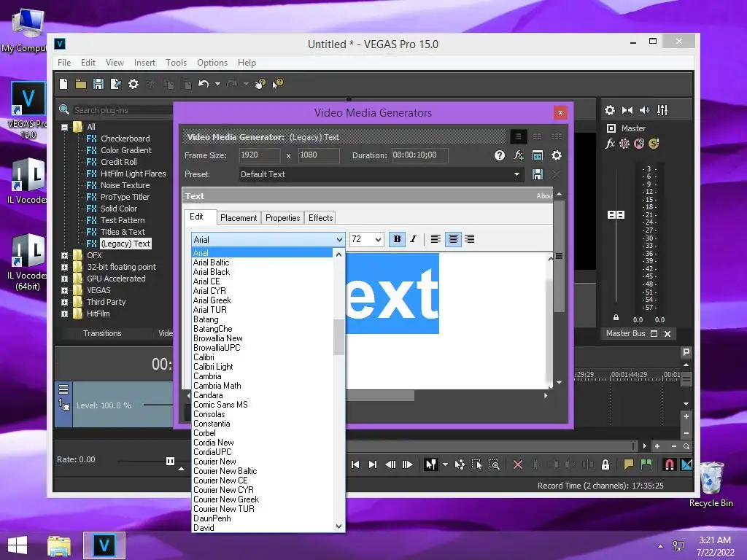Image resolution: width=747 pixels, height=560 pixels.
Task: Collapse the All folder in plug-in tree
Action: (64, 127)
